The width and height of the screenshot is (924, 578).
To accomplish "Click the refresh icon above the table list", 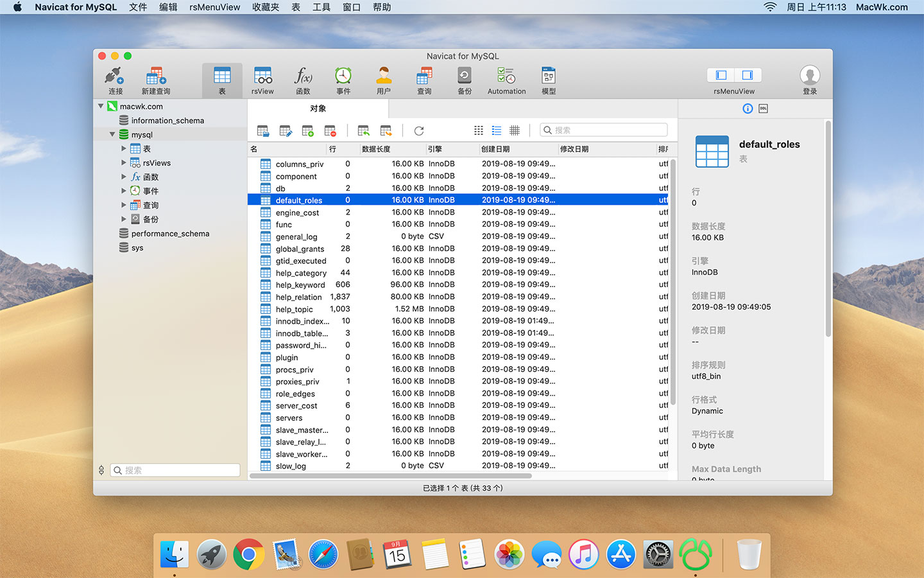I will point(418,130).
